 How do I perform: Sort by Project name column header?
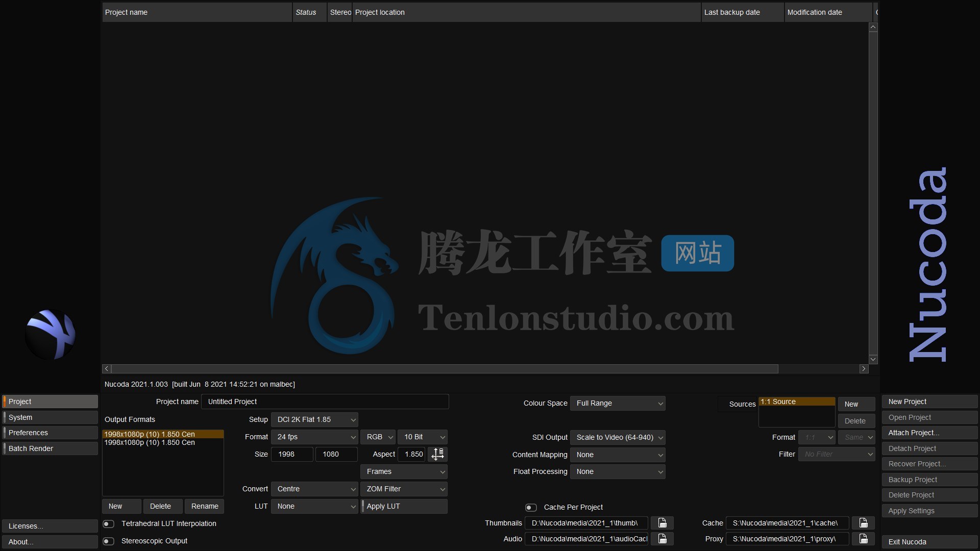pyautogui.click(x=197, y=12)
